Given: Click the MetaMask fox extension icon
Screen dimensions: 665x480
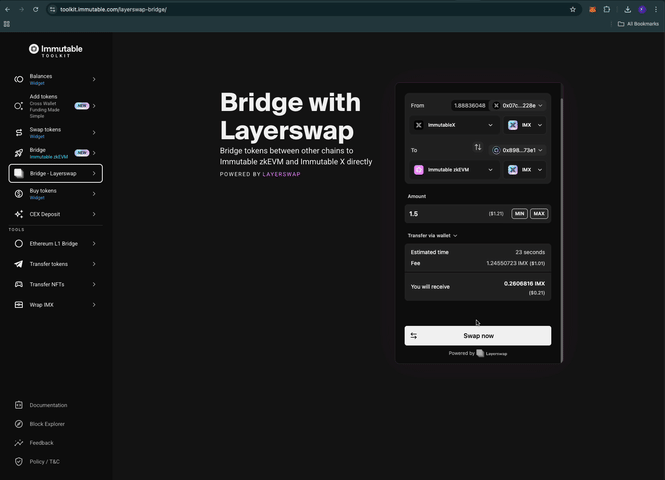Looking at the screenshot, I should [592, 9].
